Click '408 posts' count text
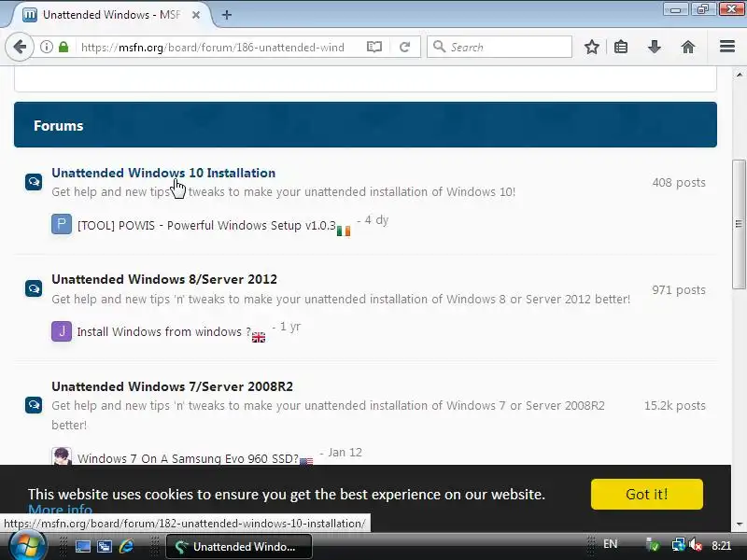 (679, 182)
